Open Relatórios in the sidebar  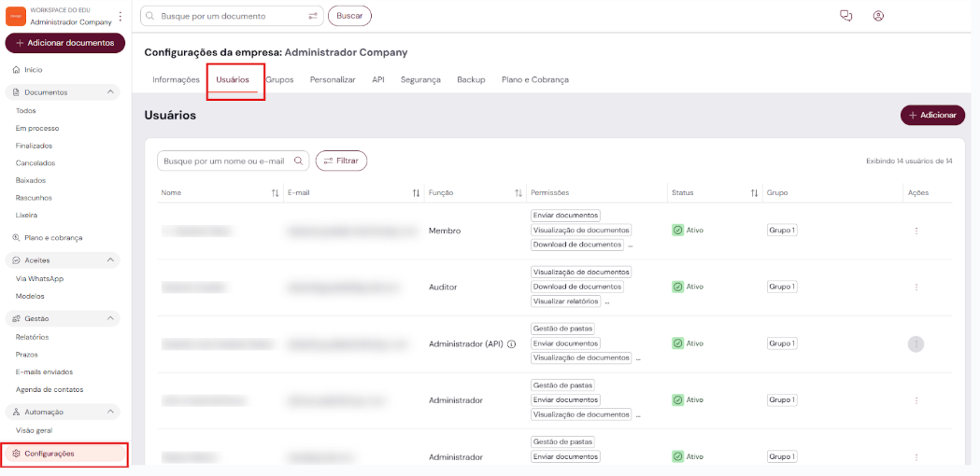(33, 337)
